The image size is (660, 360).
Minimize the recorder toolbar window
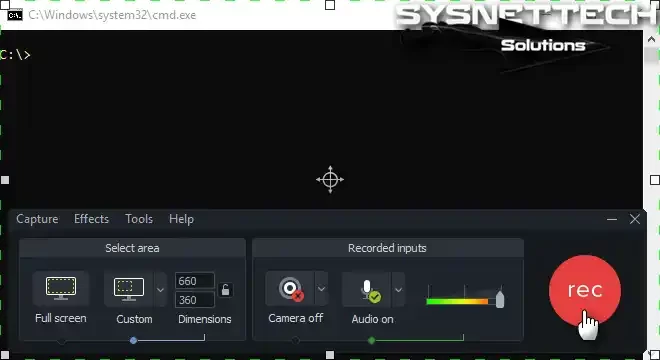coord(612,219)
